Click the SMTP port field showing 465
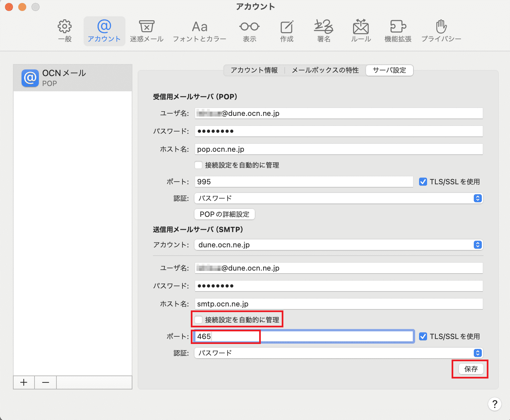Screen dimensions: 510x420 (x=304, y=336)
